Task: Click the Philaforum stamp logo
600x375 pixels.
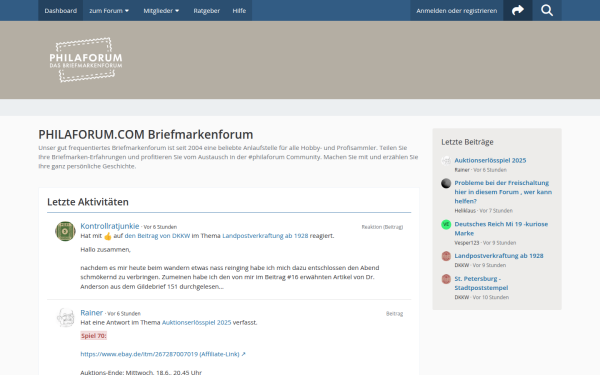Action: (86, 60)
